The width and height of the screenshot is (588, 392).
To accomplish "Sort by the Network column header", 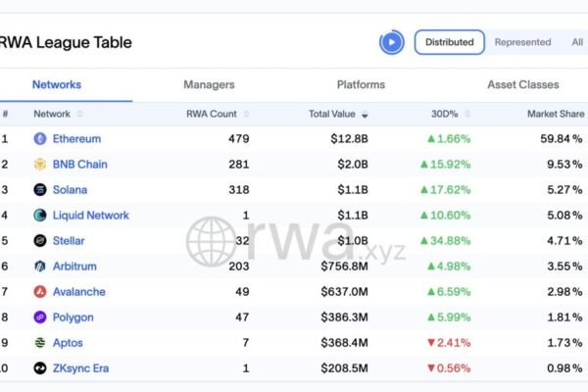I will pyautogui.click(x=58, y=114).
